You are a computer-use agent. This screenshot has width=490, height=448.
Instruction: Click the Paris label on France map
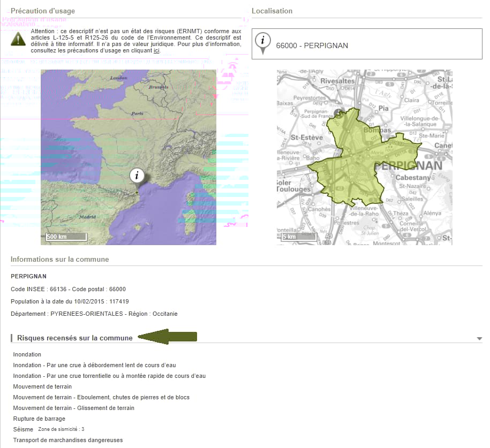pyautogui.click(x=137, y=113)
